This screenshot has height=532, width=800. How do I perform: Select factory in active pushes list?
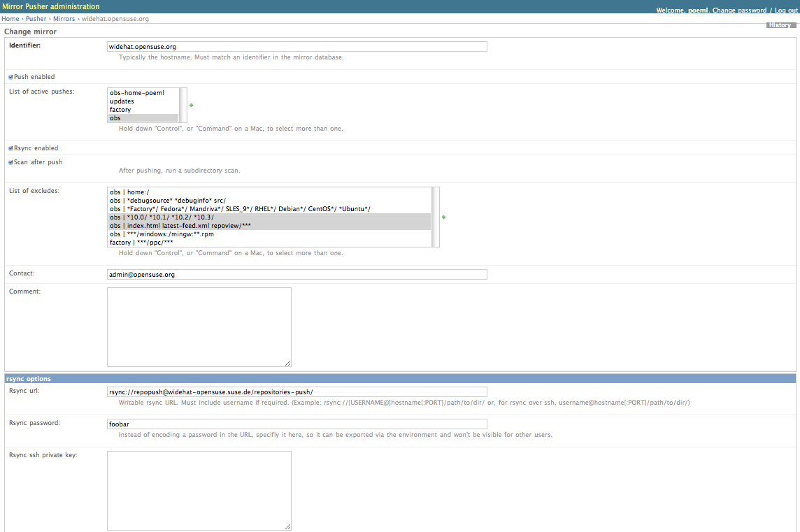143,110
